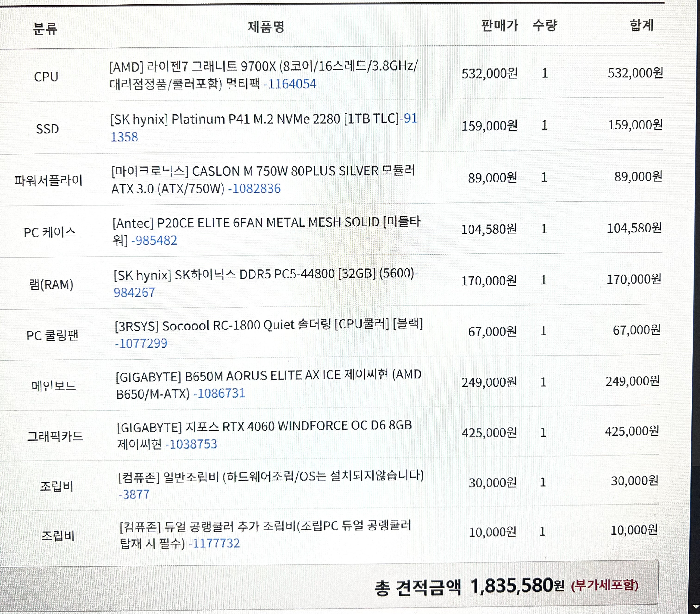Click the 판매가 column header
Viewport: 700px width, 614px height.
click(x=500, y=25)
